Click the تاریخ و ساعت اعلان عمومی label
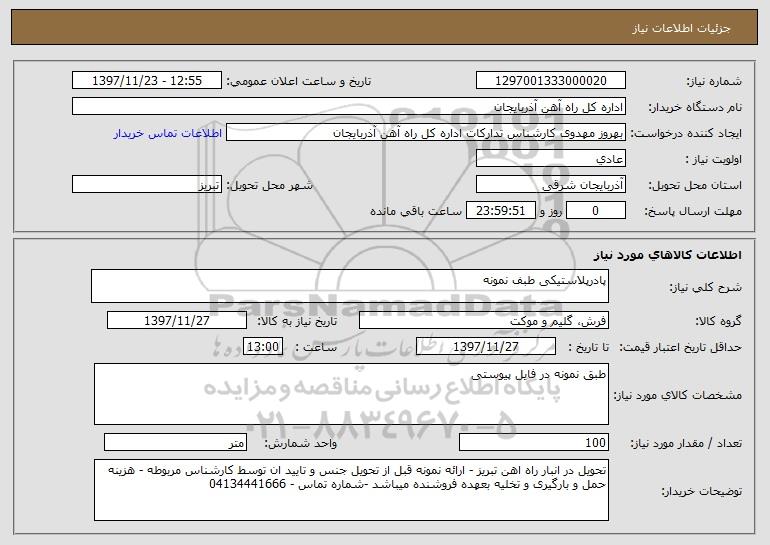 [x=298, y=82]
